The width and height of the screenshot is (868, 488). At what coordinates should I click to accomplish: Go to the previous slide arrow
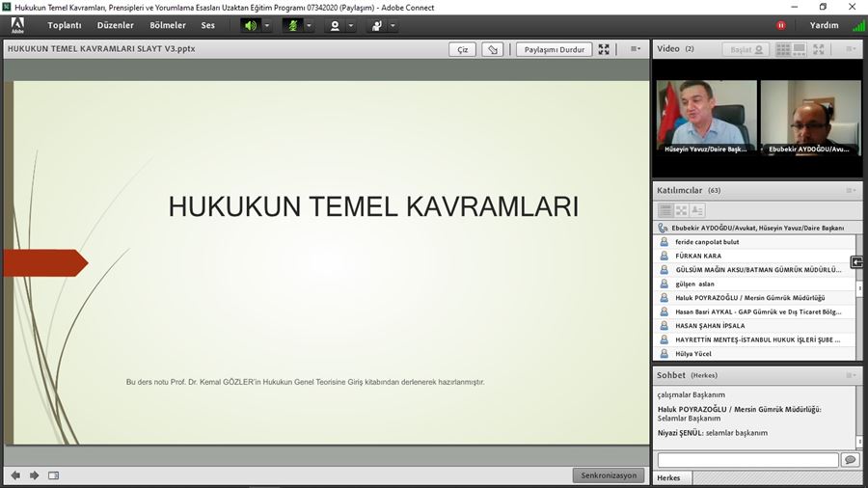(x=15, y=474)
